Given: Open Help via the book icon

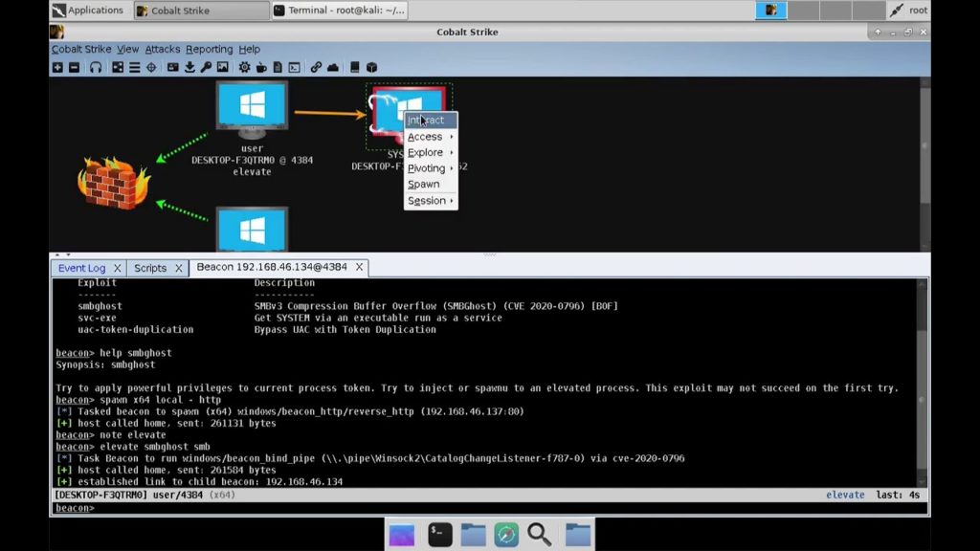Looking at the screenshot, I should click(354, 68).
